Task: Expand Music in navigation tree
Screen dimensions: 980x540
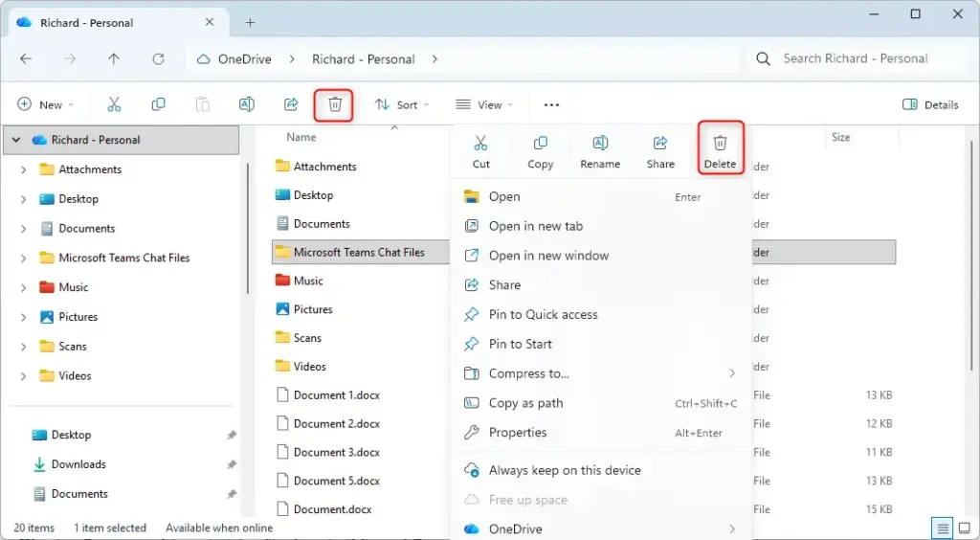Action: pyautogui.click(x=23, y=287)
